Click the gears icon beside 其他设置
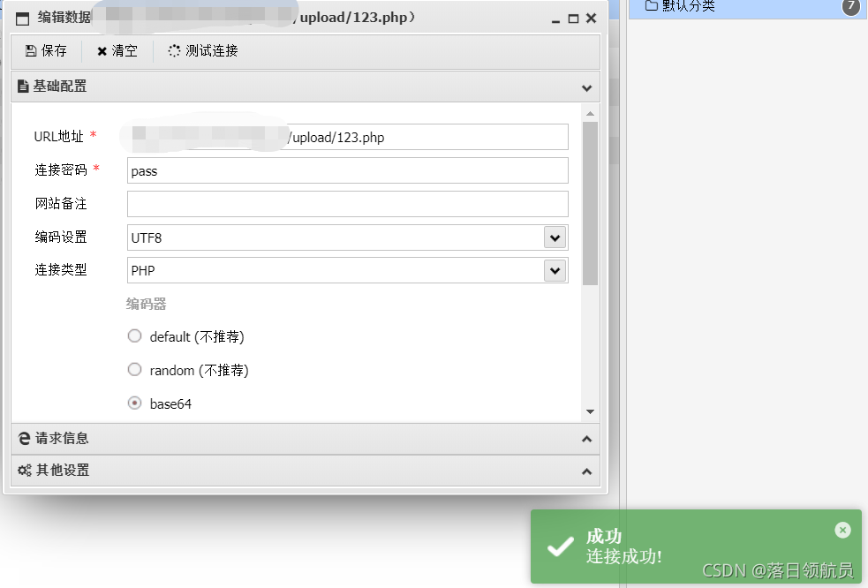The width and height of the screenshot is (868, 588). tap(25, 471)
